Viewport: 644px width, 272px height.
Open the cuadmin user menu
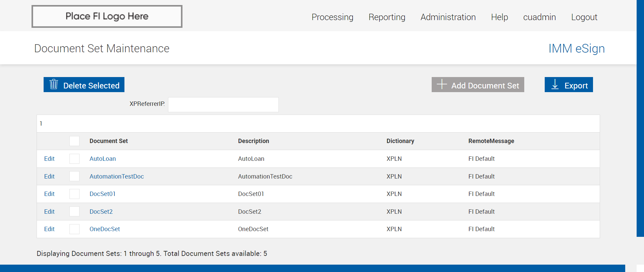[x=539, y=17]
